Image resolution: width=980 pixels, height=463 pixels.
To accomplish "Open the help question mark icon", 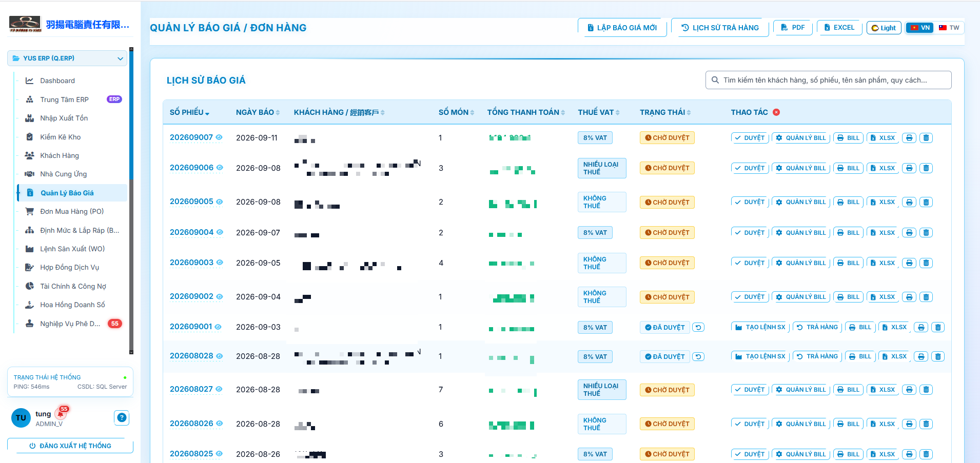I will pyautogui.click(x=122, y=418).
